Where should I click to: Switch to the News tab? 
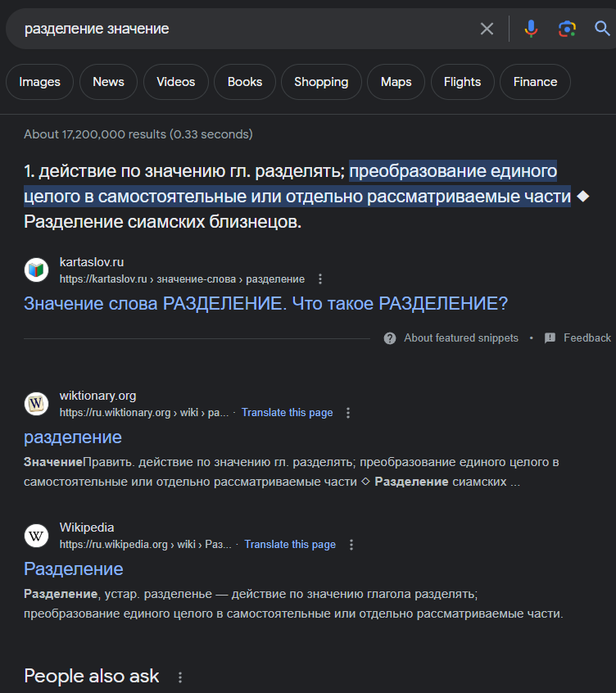(x=108, y=82)
